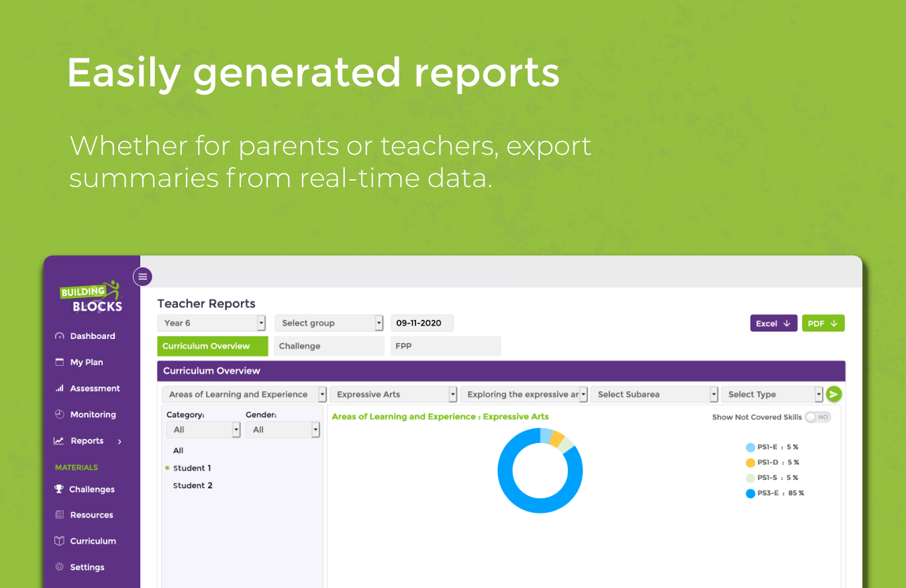Click the PS3-E : 85 % legend label
This screenshot has width=906, height=588.
coord(781,493)
